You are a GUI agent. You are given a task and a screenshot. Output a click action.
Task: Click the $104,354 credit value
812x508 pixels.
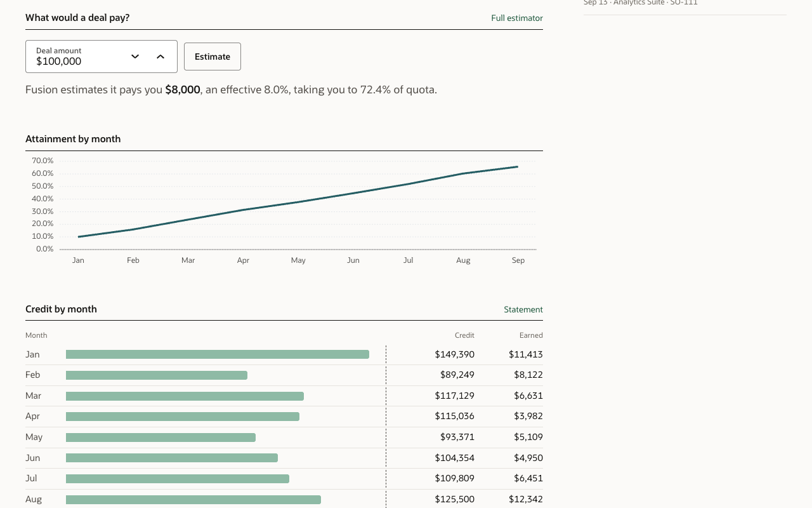coord(454,458)
